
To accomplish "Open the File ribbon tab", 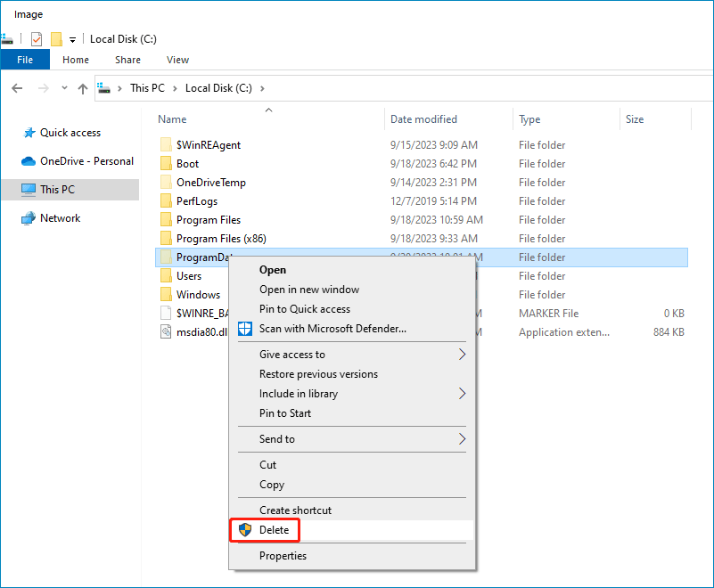I will tap(25, 60).
